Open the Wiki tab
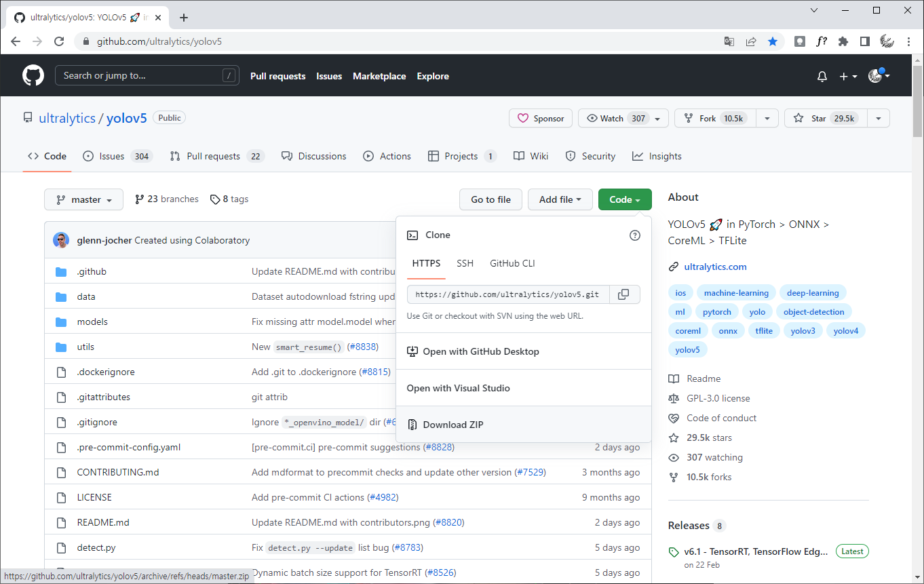This screenshot has height=584, width=924. 531,156
